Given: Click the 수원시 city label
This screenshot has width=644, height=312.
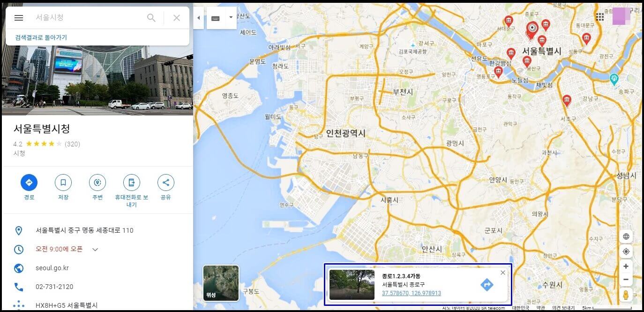Looking at the screenshot, I should (x=552, y=285).
